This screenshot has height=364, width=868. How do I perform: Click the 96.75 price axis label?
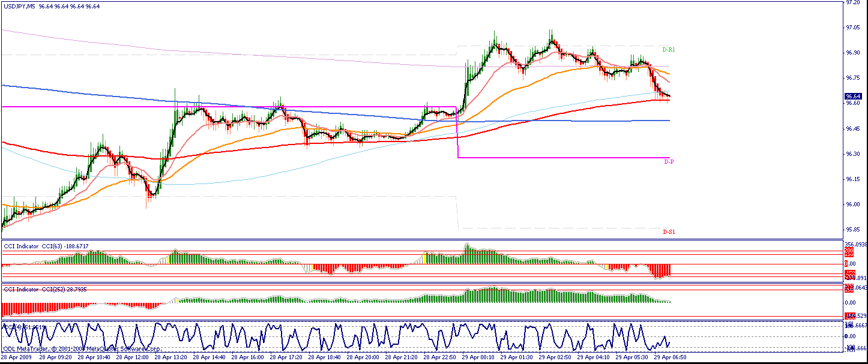click(x=852, y=78)
